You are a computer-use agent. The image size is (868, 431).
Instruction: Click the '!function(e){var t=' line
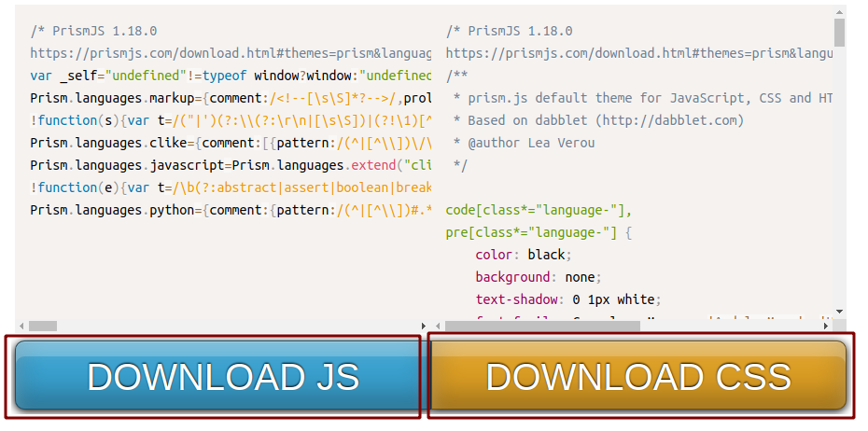(x=231, y=188)
